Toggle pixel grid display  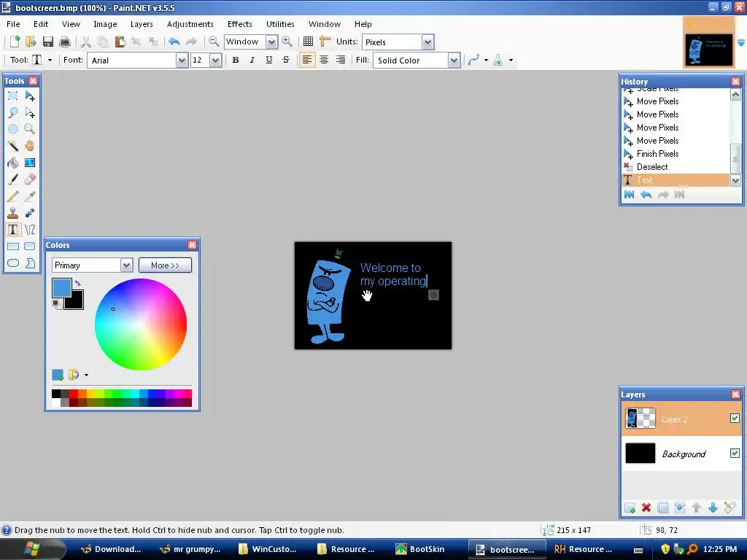point(309,42)
